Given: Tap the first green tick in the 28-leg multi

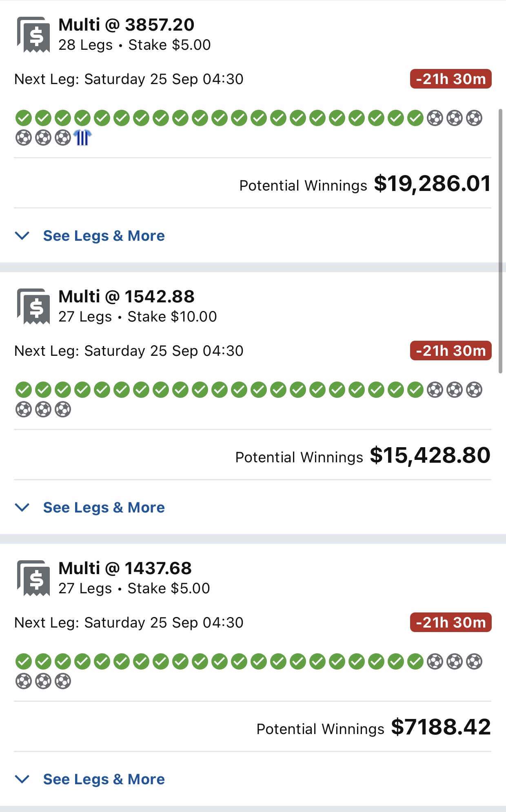Looking at the screenshot, I should tap(24, 118).
